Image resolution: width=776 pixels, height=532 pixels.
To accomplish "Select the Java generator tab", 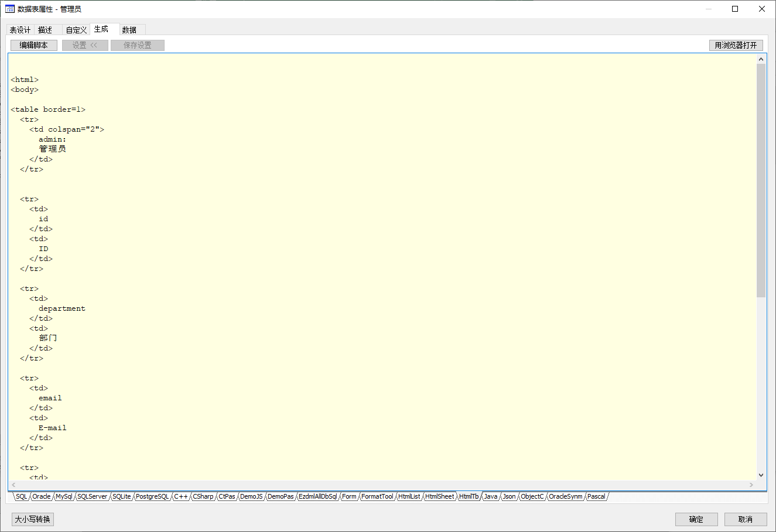I will tap(491, 496).
